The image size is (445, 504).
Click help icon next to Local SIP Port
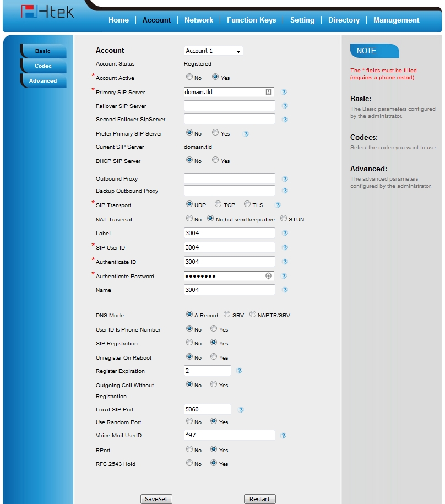tap(241, 410)
